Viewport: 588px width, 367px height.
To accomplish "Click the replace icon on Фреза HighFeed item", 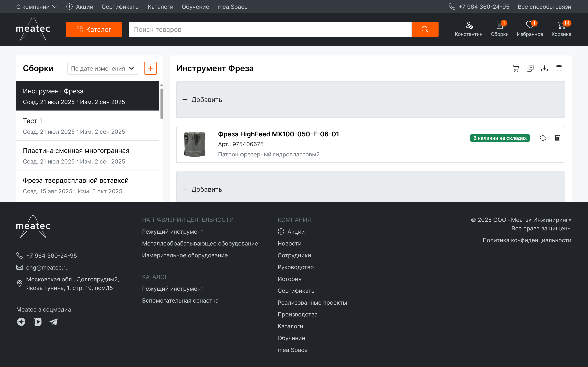I will pos(543,138).
